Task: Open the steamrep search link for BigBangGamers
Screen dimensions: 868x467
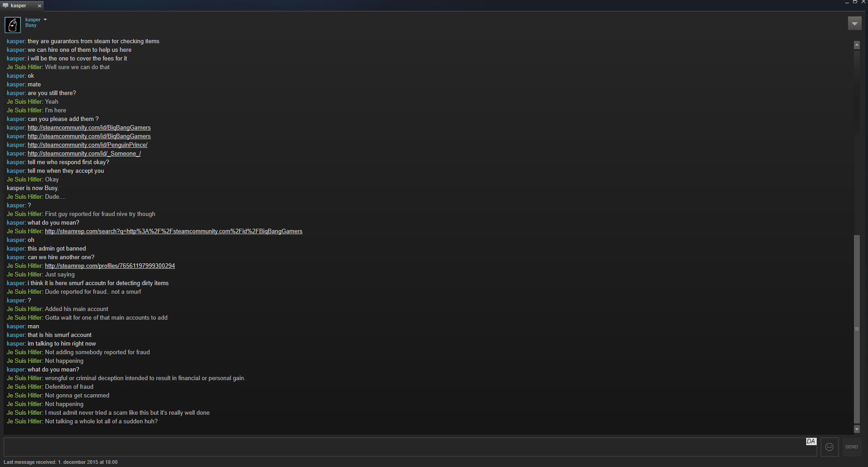Action: click(174, 231)
